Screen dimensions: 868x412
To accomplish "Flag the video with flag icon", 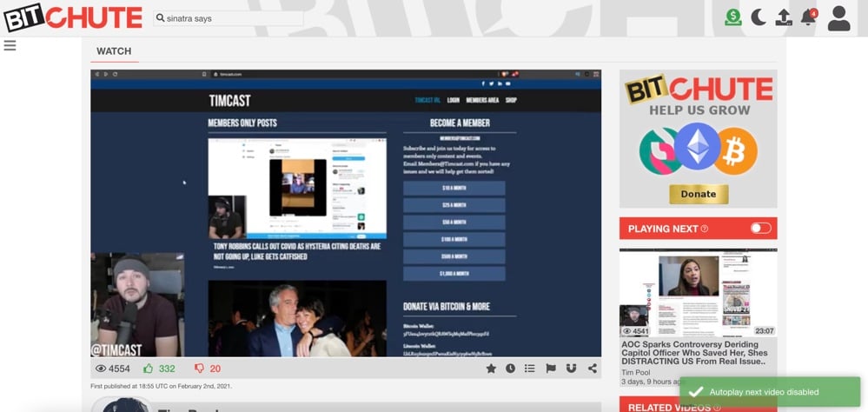I will (551, 369).
